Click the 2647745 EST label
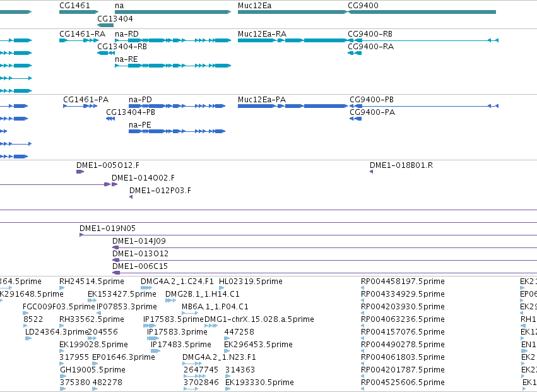537x392 pixels. pos(201,370)
